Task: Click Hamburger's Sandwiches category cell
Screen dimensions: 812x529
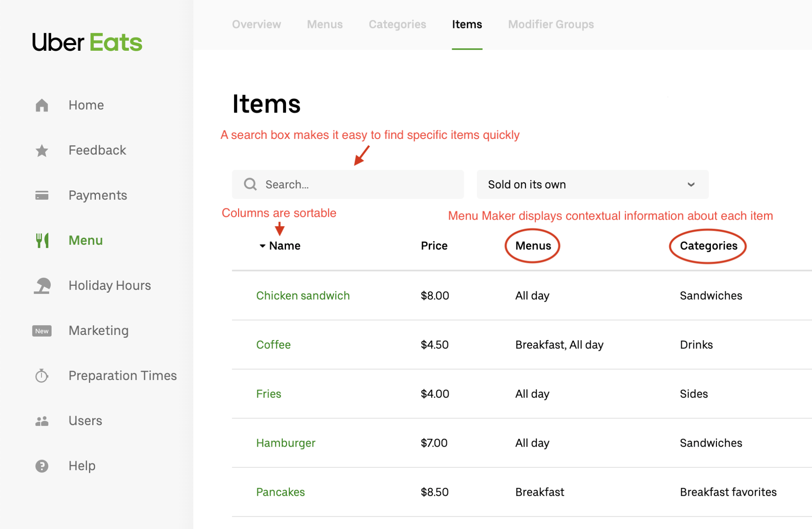Action: click(711, 443)
